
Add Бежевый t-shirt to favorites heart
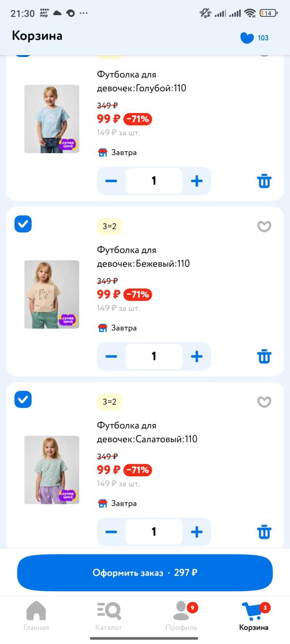coord(264,226)
